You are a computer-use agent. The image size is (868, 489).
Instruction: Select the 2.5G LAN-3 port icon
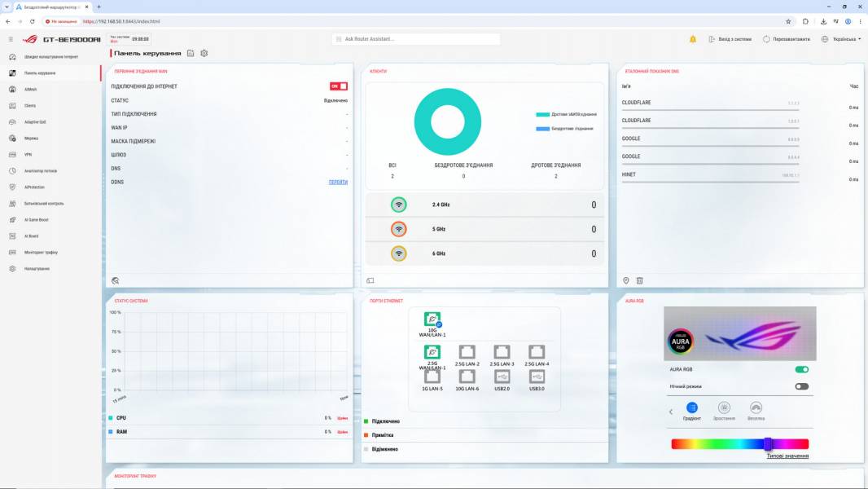coord(502,351)
